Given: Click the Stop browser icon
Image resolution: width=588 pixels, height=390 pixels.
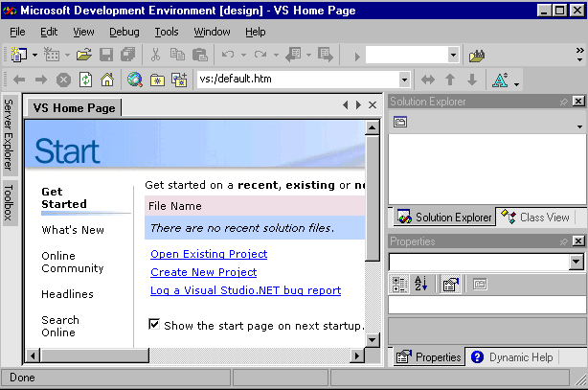Looking at the screenshot, I should click(x=63, y=80).
